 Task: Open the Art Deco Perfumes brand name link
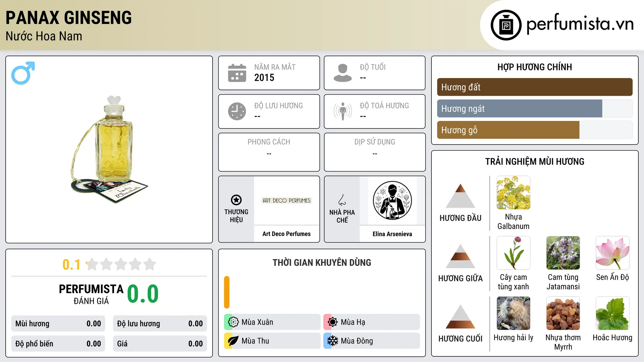pos(286,234)
